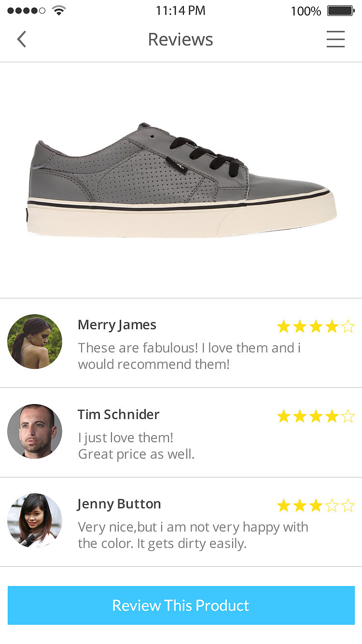Tap the gray sneaker product image
Viewport: 362px width, 644px height.
click(181, 180)
